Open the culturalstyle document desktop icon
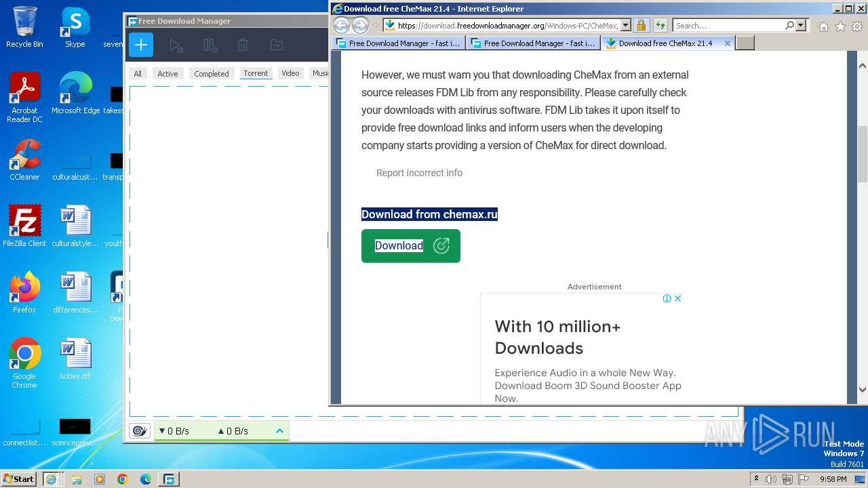868x488 pixels. pos(75,226)
